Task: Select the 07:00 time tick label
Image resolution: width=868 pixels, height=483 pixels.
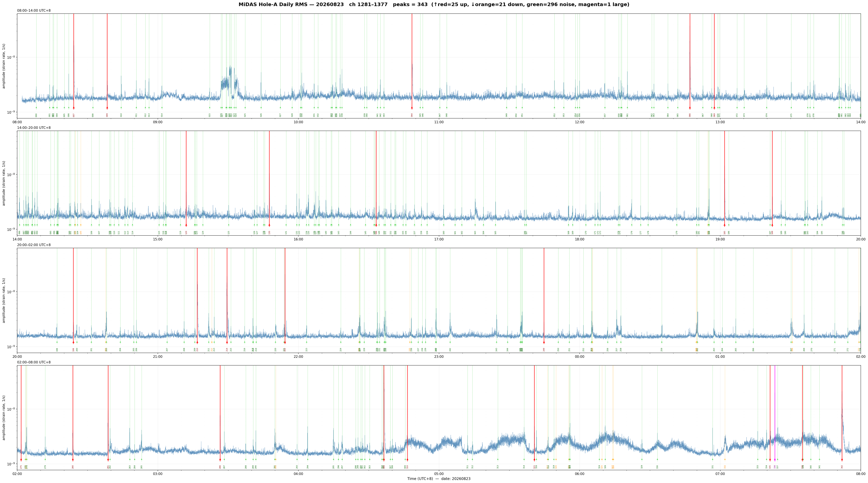Action: pyautogui.click(x=720, y=474)
